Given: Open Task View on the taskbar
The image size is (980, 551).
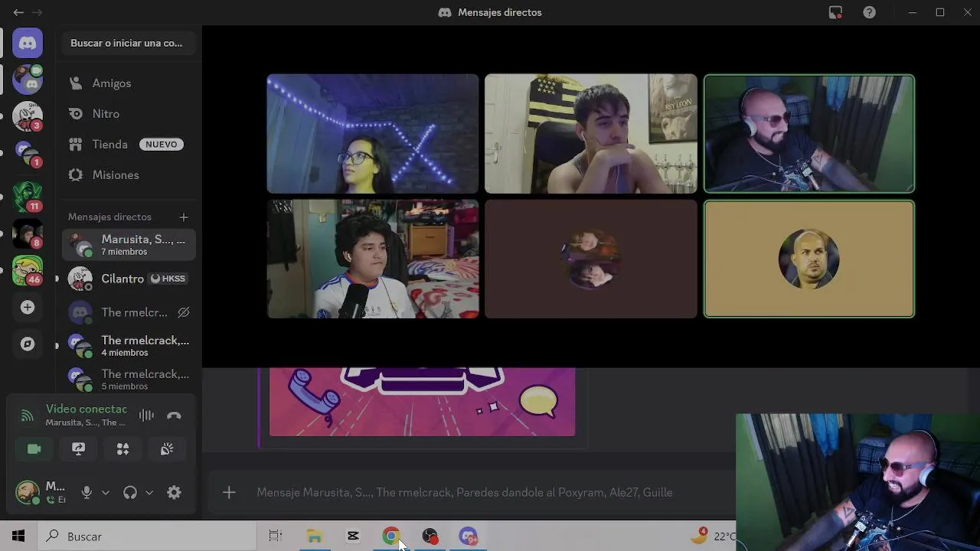Looking at the screenshot, I should pos(276,536).
